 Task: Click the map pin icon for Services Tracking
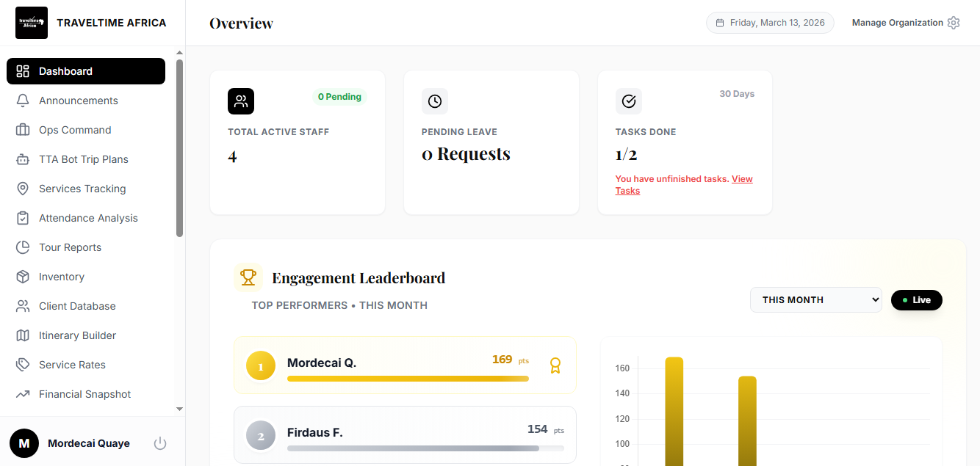[23, 189]
